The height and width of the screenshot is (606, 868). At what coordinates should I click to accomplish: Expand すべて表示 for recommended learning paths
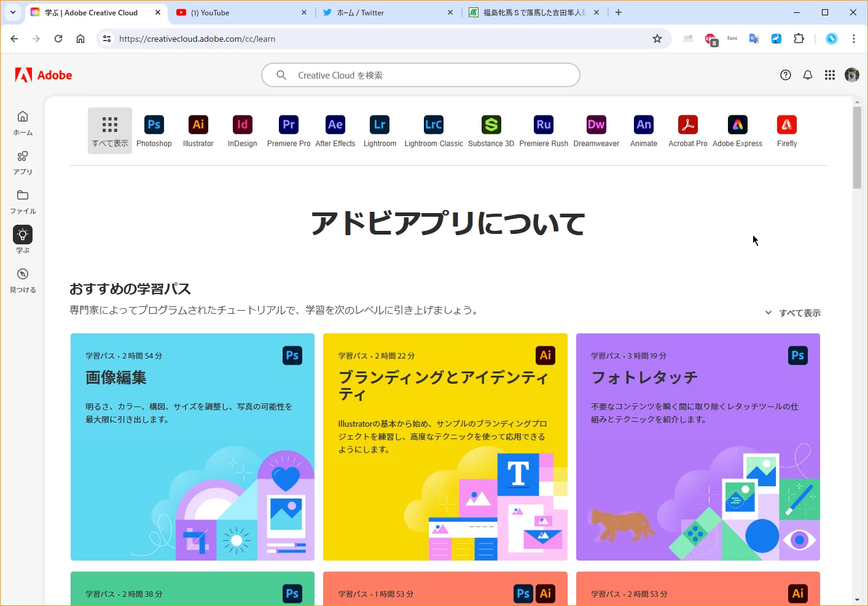pos(792,313)
